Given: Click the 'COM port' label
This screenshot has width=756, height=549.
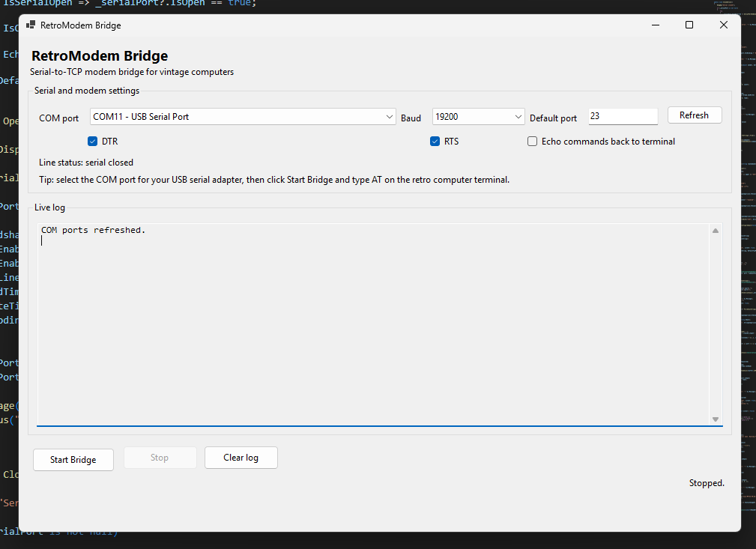Looking at the screenshot, I should 59,118.
